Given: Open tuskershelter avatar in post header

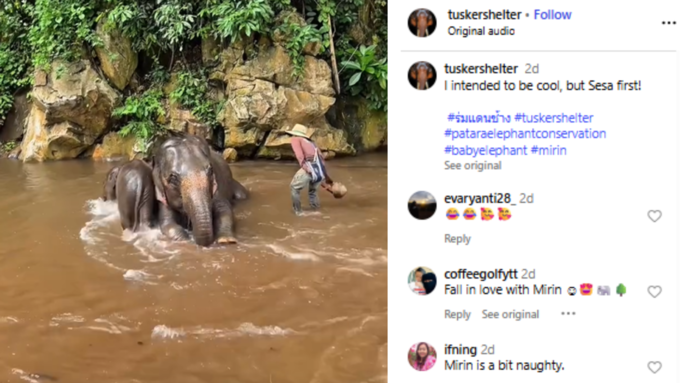Looking at the screenshot, I should point(422,23).
